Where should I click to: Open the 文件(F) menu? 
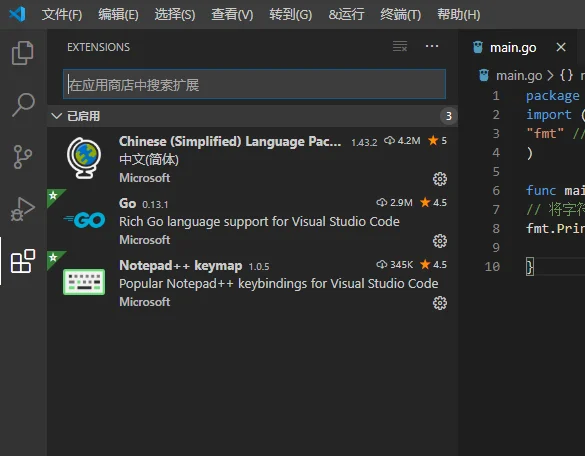coord(62,15)
